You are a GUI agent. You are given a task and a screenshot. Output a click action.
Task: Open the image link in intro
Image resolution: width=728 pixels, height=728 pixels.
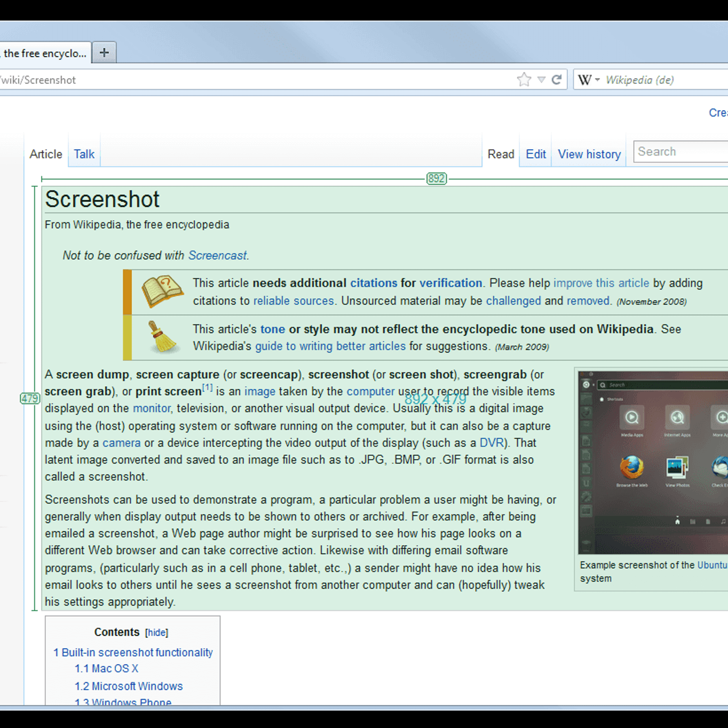pyautogui.click(x=260, y=391)
